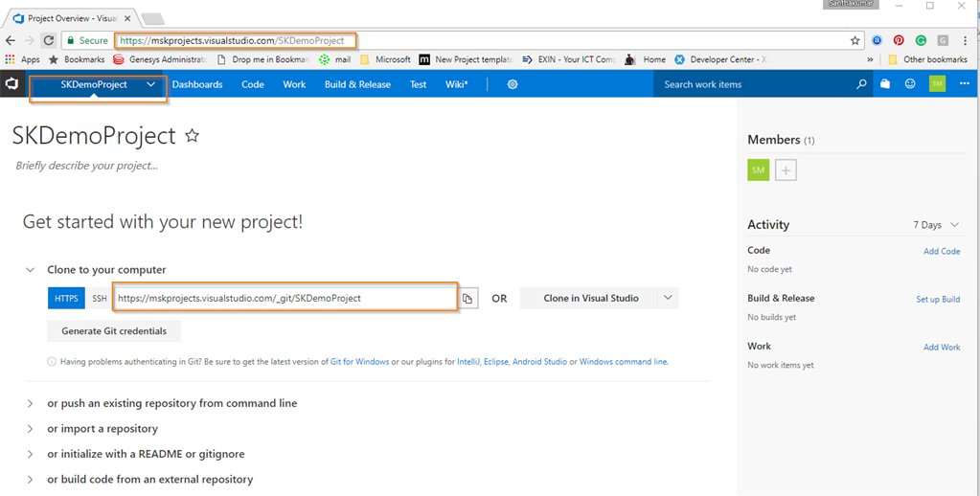Click the clone URL text field
Viewport: 980px width, 496px height.
[285, 298]
